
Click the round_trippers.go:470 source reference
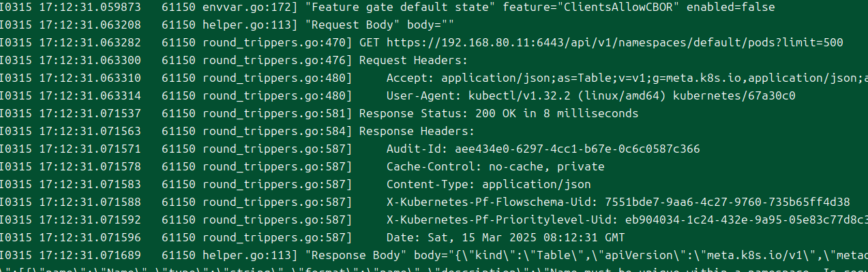point(278,42)
